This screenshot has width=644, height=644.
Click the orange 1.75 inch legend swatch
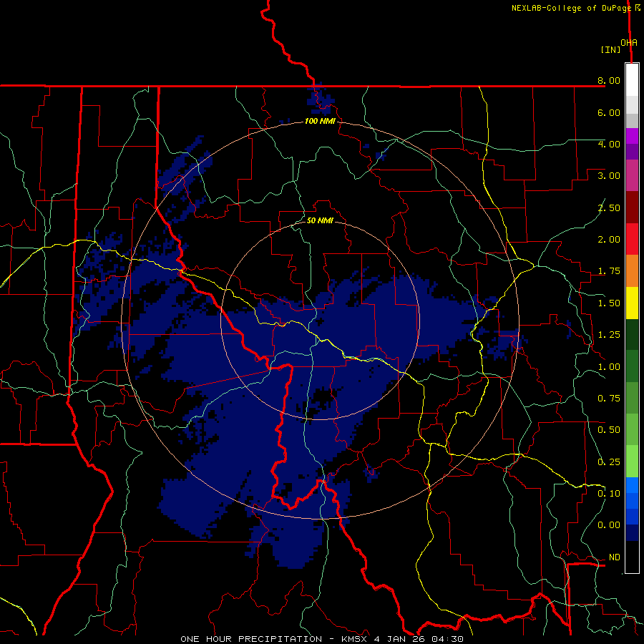(x=632, y=271)
